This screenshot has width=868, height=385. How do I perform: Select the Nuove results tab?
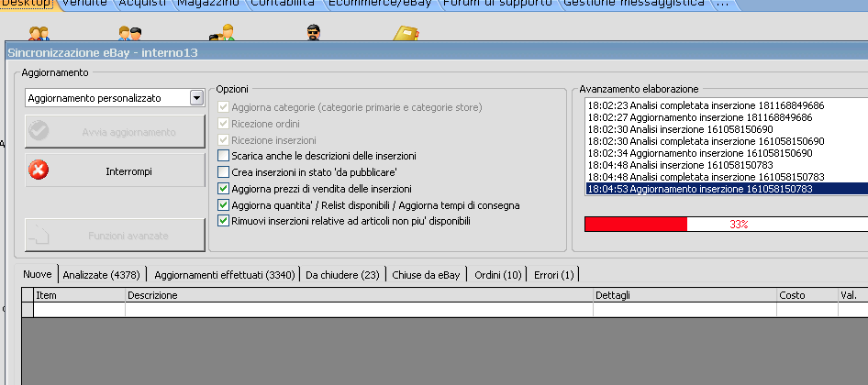point(38,274)
